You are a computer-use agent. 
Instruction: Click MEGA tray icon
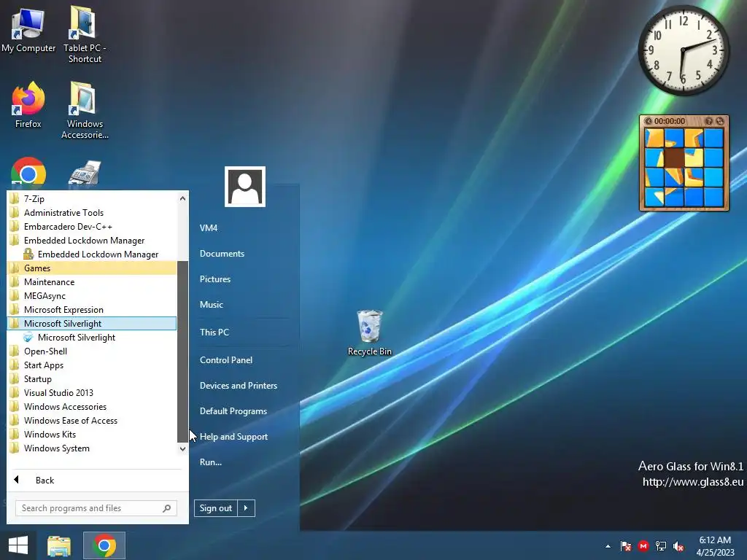[x=643, y=546]
